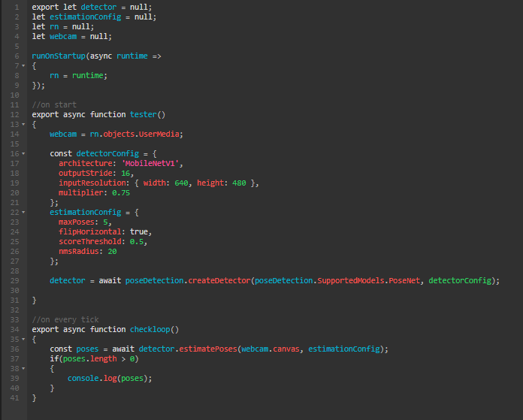Click 'estimationConfig' argument on line 36
523x420 pixels.
click(344, 349)
